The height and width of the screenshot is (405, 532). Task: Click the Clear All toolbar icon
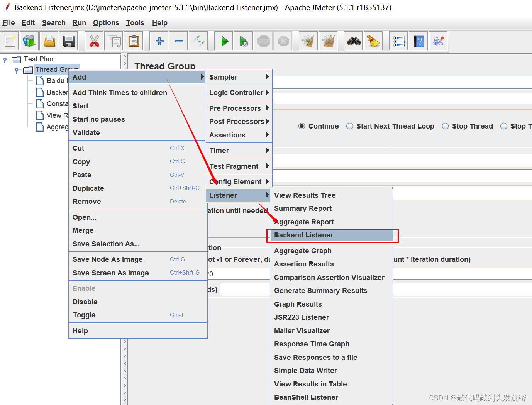[x=328, y=41]
